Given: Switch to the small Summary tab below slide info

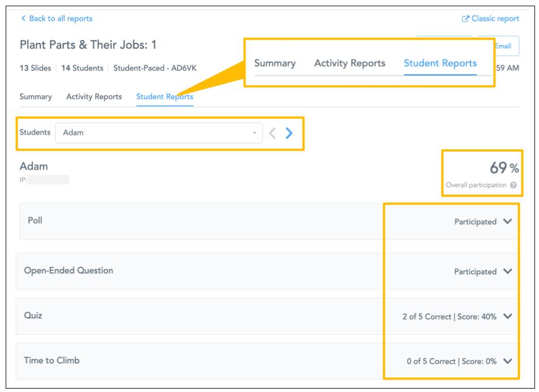Looking at the screenshot, I should 36,97.
